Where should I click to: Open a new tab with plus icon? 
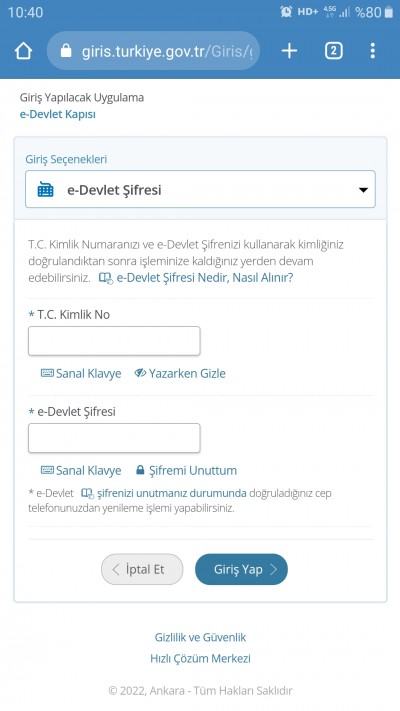[x=289, y=51]
